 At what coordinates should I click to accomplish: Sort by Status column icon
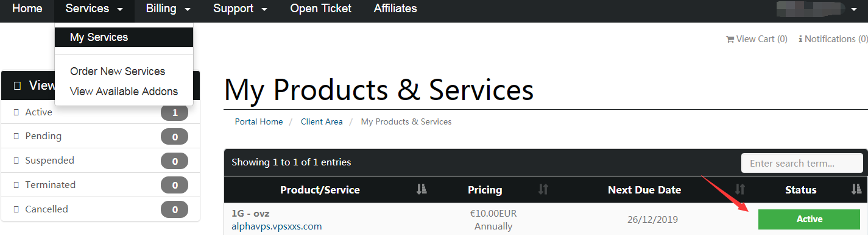coord(856,190)
